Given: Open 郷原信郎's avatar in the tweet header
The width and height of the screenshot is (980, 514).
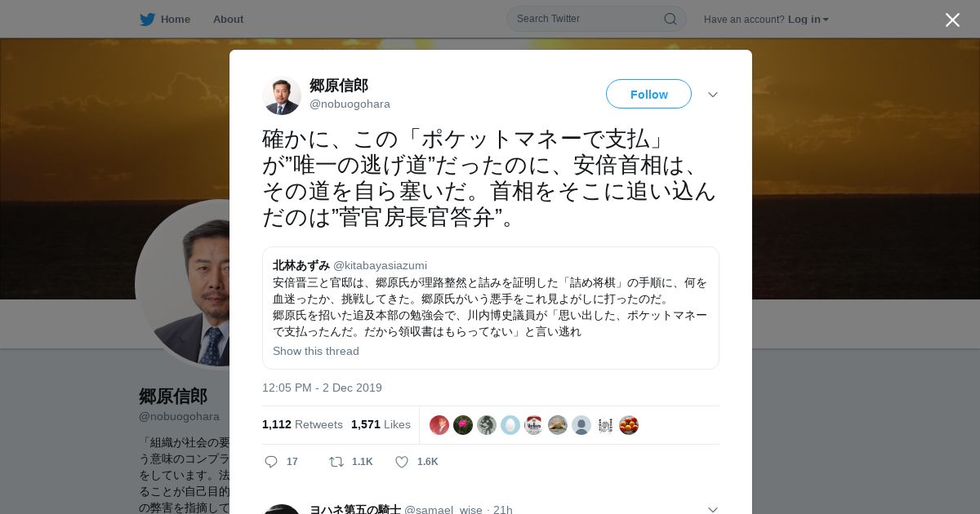Looking at the screenshot, I should (x=282, y=95).
